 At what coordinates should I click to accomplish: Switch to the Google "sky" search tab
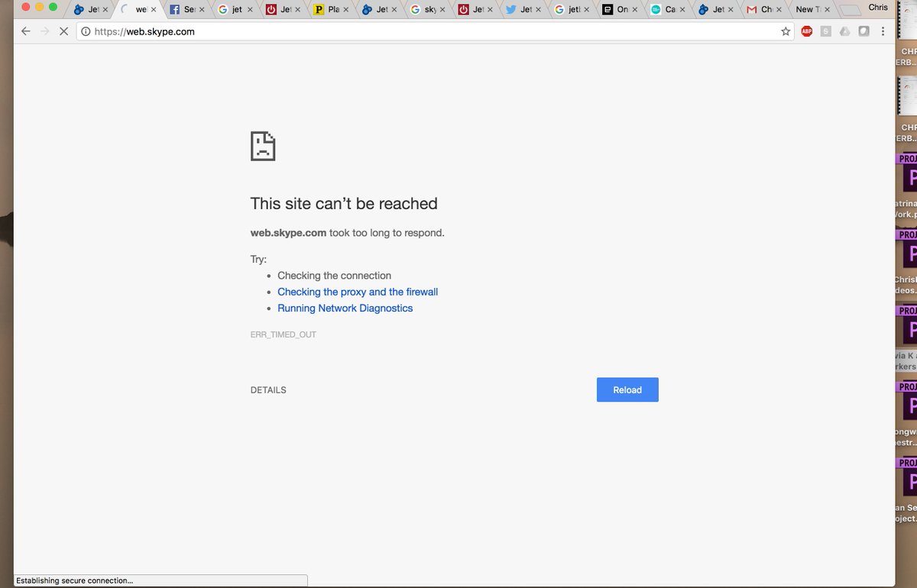click(428, 10)
